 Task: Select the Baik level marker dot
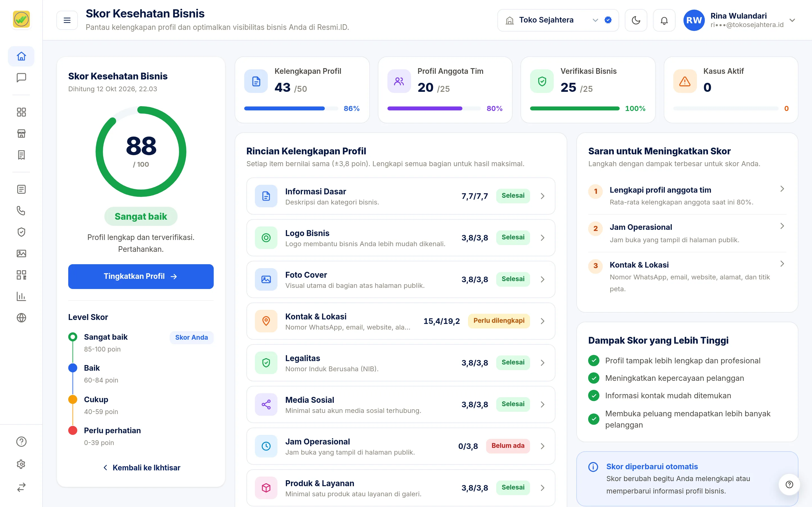click(73, 368)
